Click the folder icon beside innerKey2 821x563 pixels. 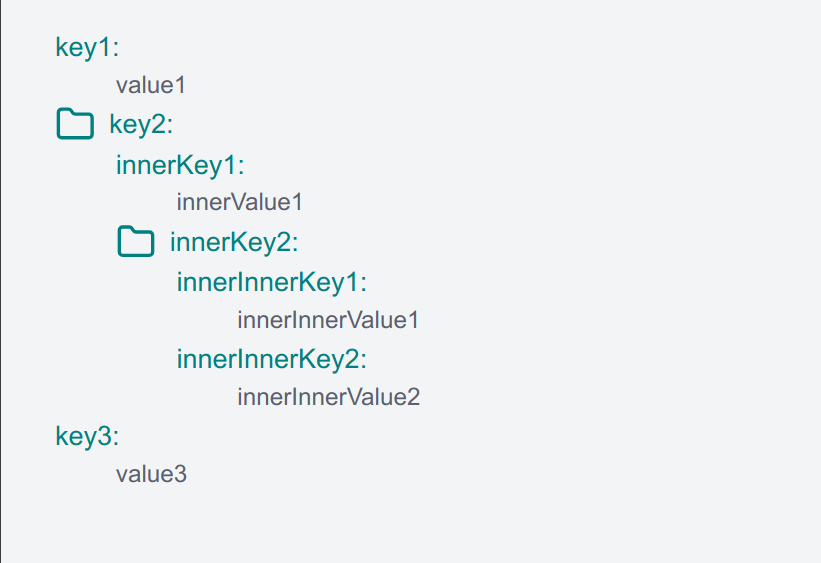pos(136,241)
